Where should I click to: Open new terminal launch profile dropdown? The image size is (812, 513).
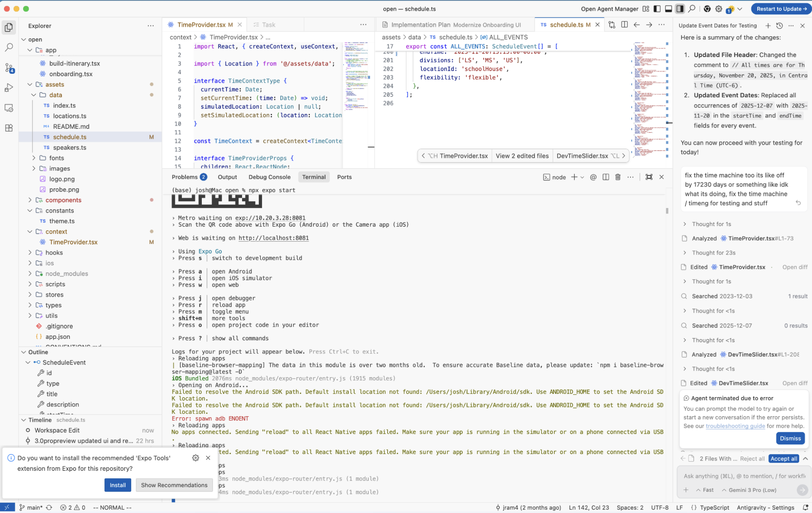pos(582,177)
